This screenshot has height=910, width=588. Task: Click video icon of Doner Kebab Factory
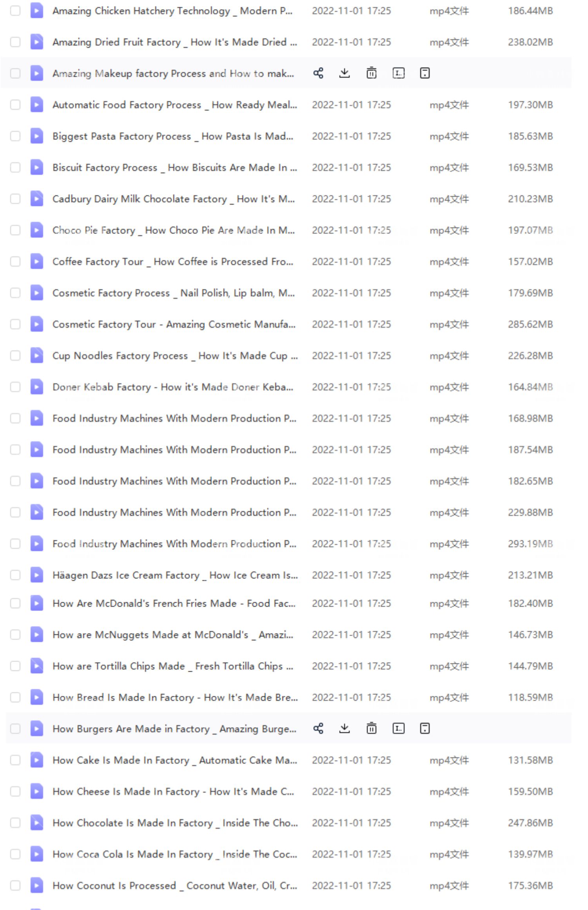[37, 387]
